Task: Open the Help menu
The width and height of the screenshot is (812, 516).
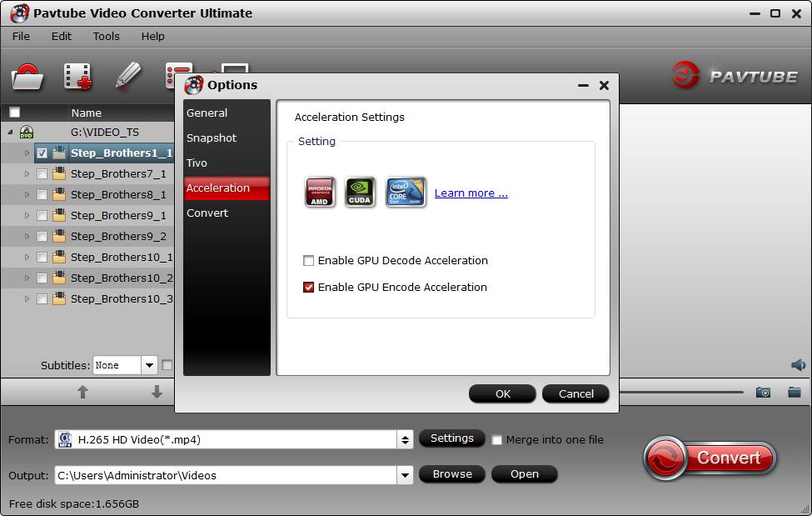Action: pyautogui.click(x=152, y=37)
